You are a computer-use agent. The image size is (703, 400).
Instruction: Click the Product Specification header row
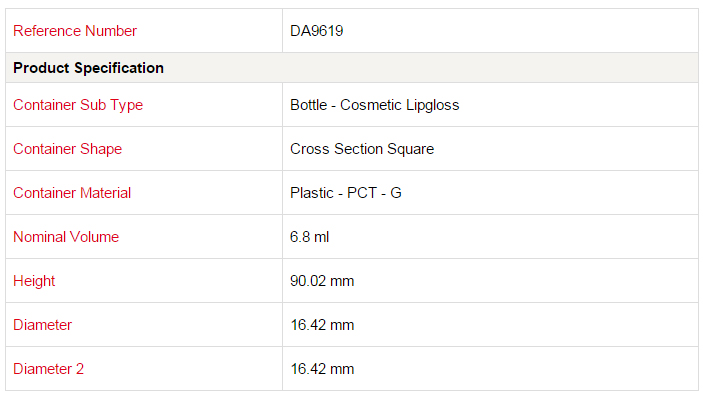point(352,68)
